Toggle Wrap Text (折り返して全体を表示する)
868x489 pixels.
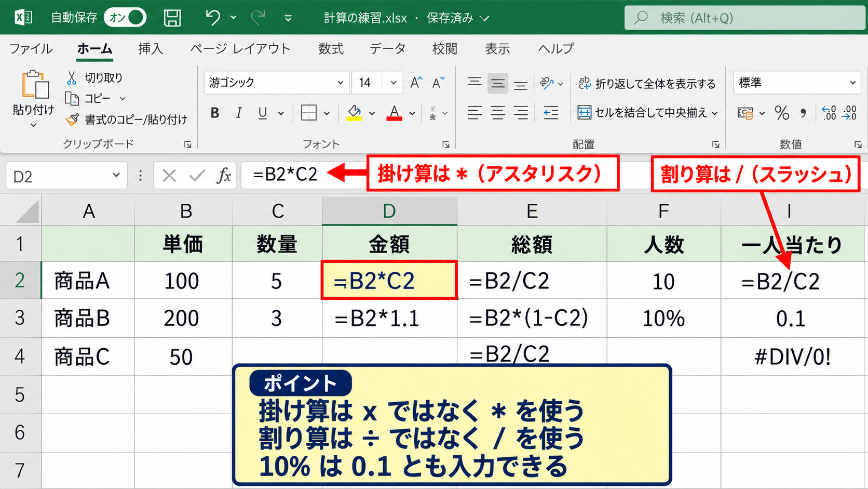[647, 83]
